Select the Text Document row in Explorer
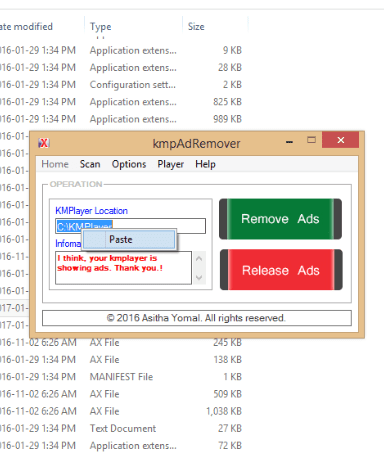 coord(121,428)
